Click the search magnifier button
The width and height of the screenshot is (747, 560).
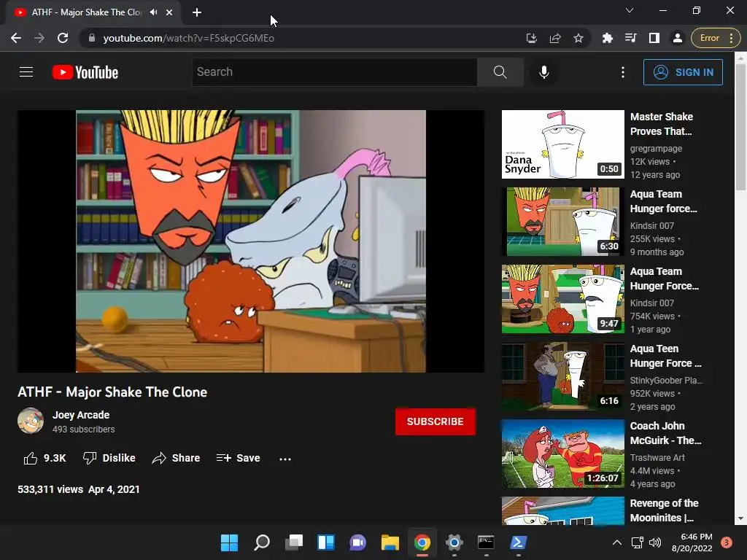pyautogui.click(x=500, y=72)
